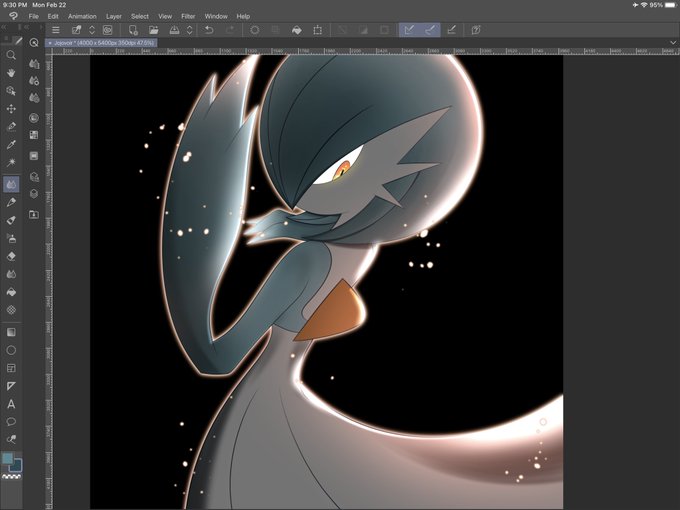Expand the stepper next to Clip Studio icon
680x510 pixels.
point(92,30)
